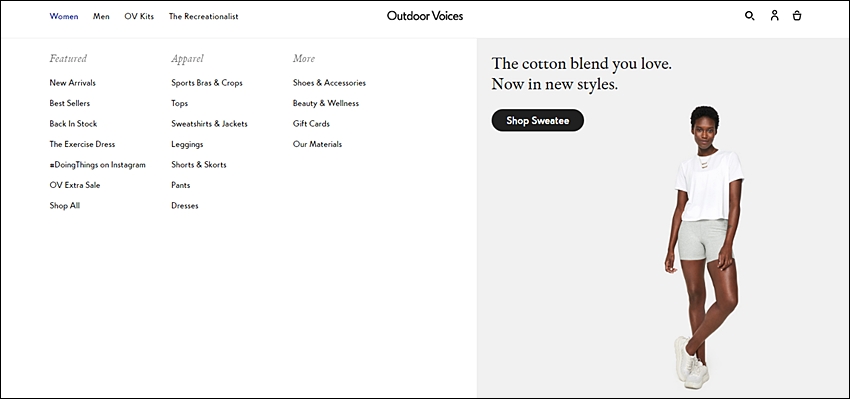Browse the Leggings category
Viewport: 850px width, 399px height.
coord(187,144)
